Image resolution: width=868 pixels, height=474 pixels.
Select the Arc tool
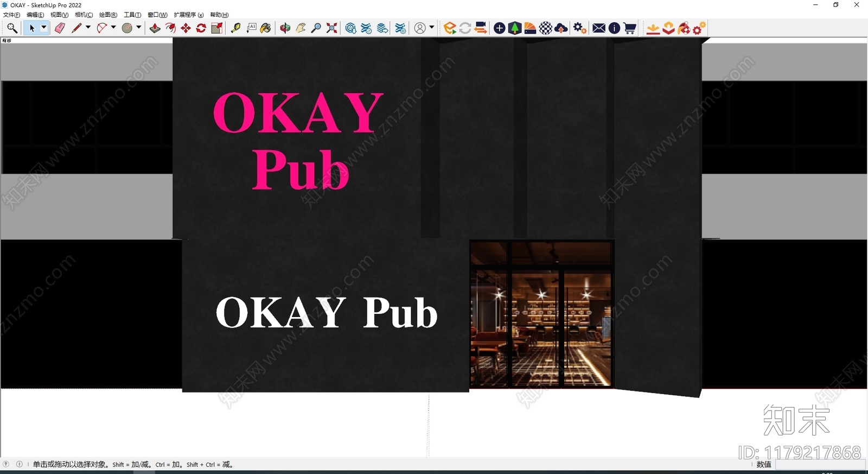101,28
